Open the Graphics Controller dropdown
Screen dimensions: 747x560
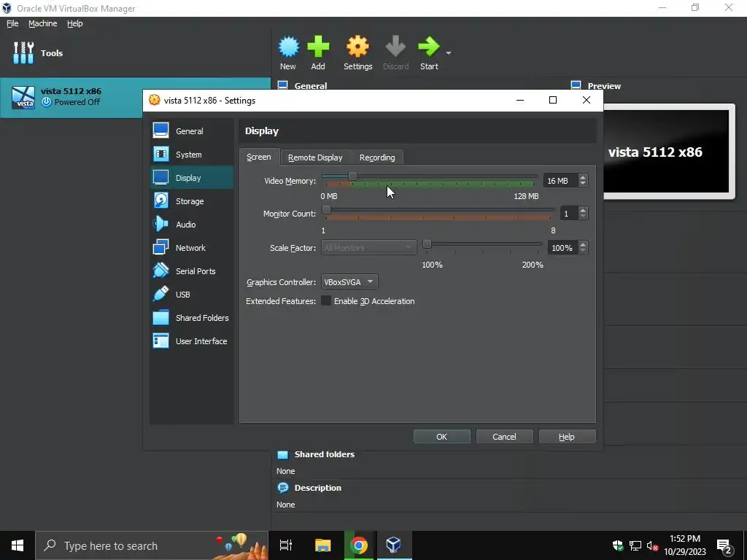point(349,282)
